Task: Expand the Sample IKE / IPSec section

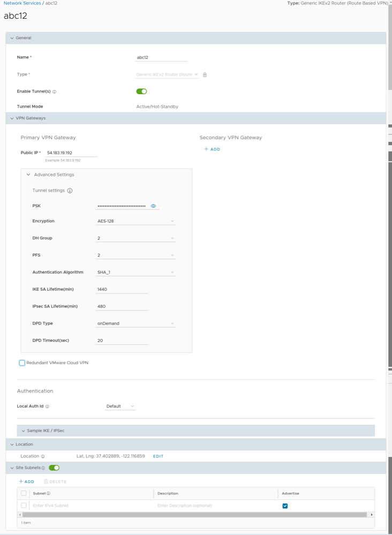Action: (x=24, y=431)
